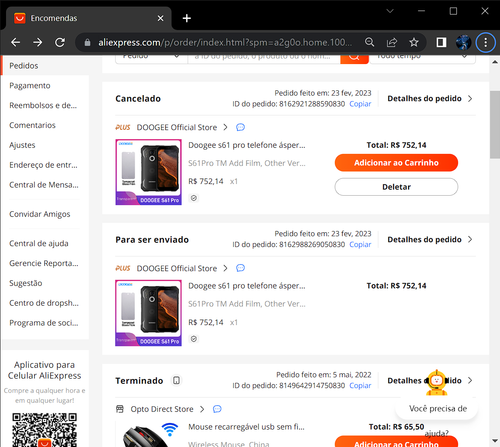The height and width of the screenshot is (447, 500).
Task: Expand Opto Direct Store chevron
Action: pyautogui.click(x=202, y=409)
